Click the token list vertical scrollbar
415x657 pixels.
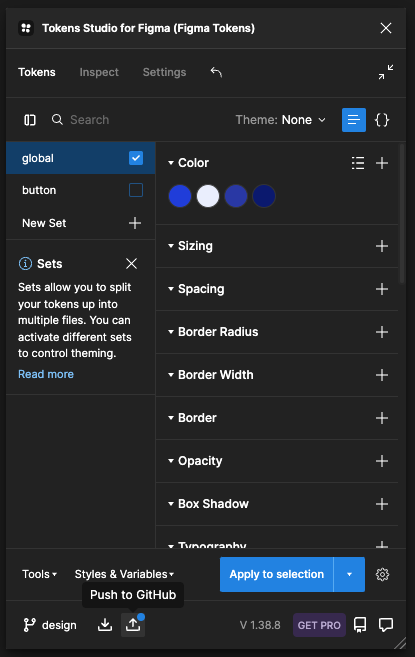tap(402, 214)
